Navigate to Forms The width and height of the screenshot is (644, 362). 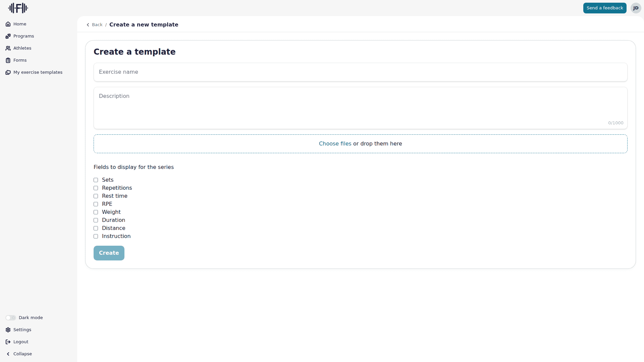[20, 60]
